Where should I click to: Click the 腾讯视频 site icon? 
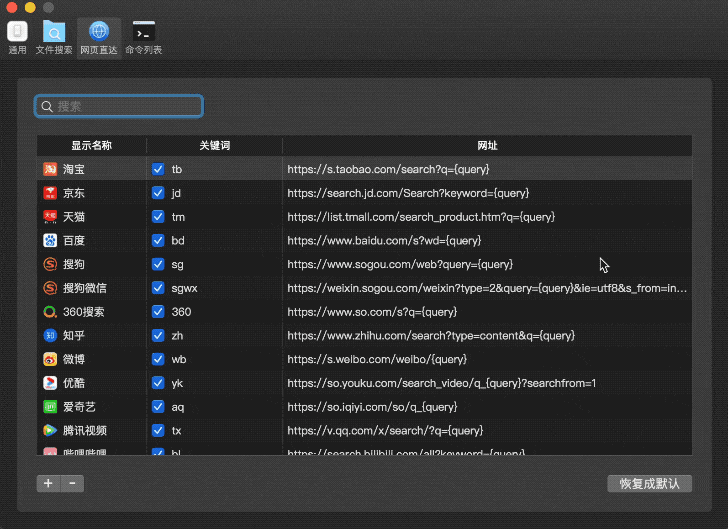point(50,431)
